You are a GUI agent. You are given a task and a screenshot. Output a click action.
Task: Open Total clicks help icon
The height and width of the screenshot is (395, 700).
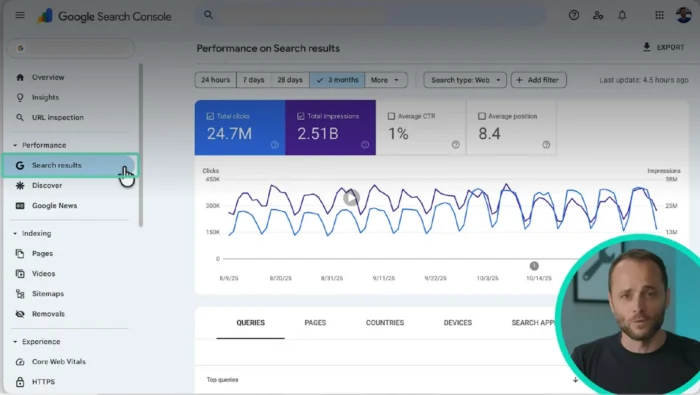coord(275,145)
